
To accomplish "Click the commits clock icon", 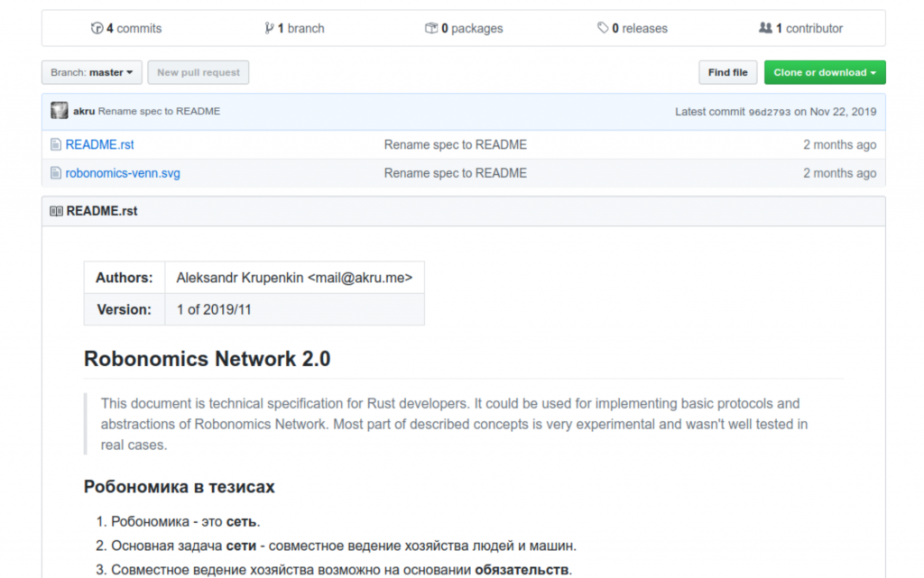I will click(97, 28).
